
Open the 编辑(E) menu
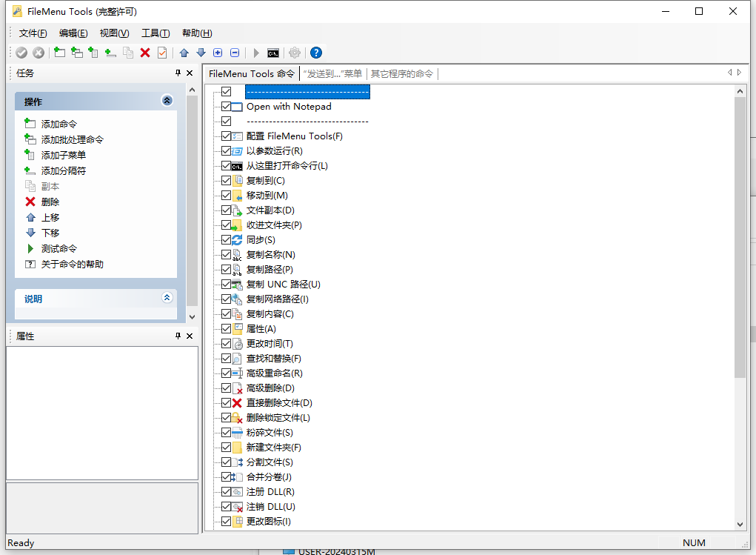pos(73,33)
